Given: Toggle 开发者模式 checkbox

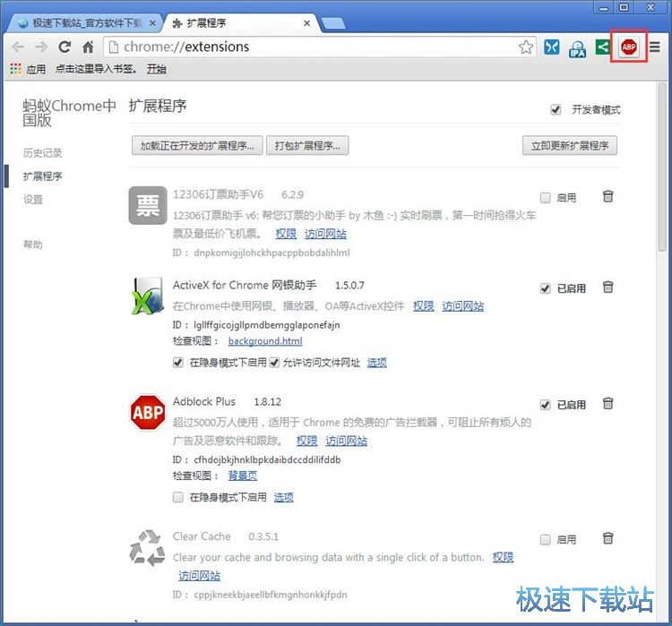Looking at the screenshot, I should [x=556, y=109].
